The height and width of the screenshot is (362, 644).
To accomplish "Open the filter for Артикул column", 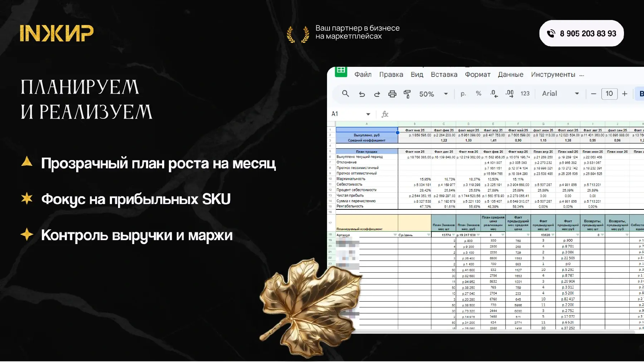I will point(395,235).
